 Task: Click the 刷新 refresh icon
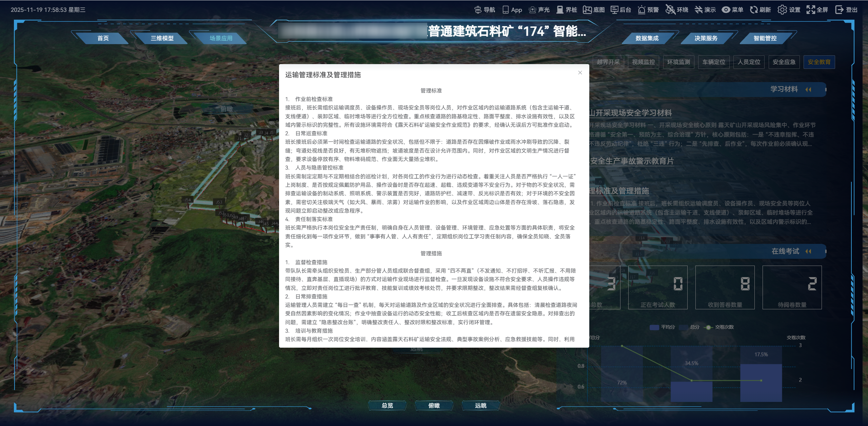coord(753,10)
